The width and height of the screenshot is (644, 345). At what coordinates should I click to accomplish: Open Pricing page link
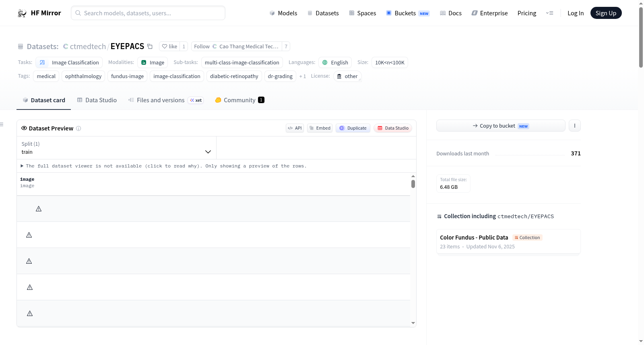527,13
